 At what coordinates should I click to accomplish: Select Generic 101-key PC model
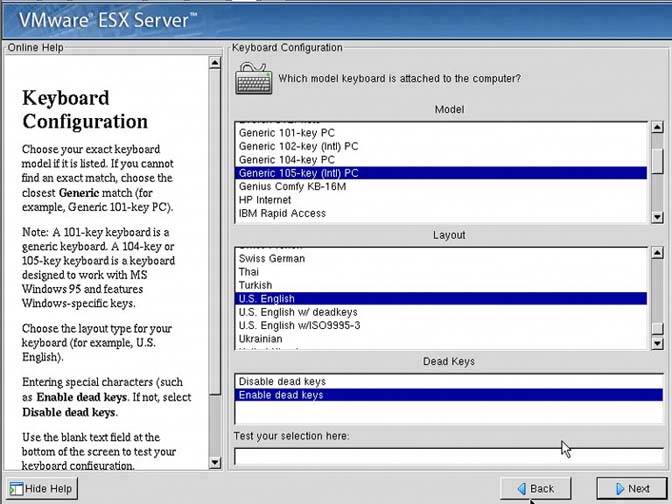click(441, 133)
